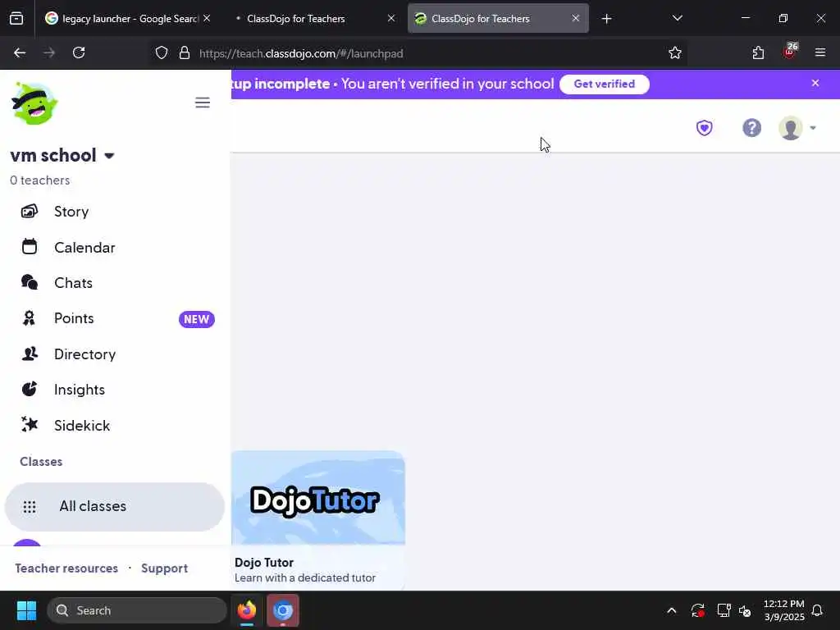This screenshot has height=630, width=840.
Task: Select All classes
Action: coord(115,506)
